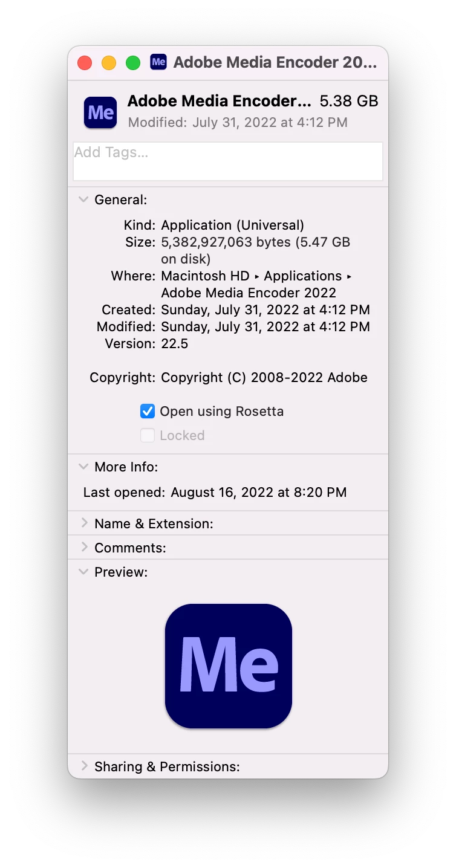Click the Where path Macintosh HD Applications
Screen dimensions: 456x868
click(x=256, y=284)
